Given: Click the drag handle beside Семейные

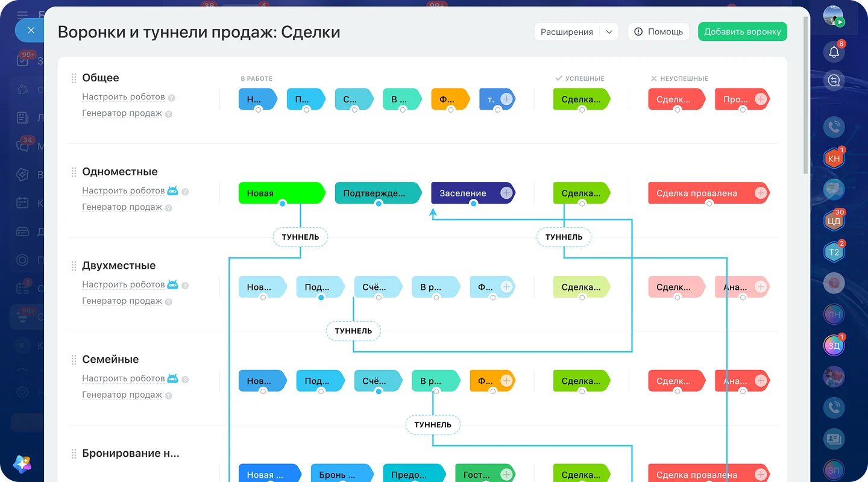Looking at the screenshot, I should 74,360.
